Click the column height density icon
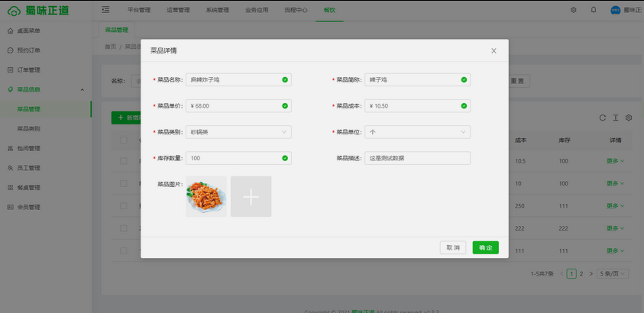Screen dimensions: 644x313 pos(615,118)
